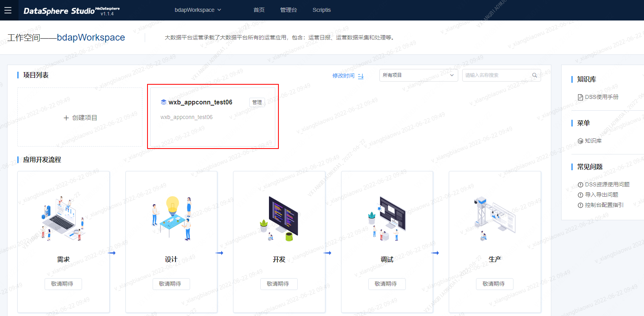This screenshot has width=644, height=316.
Task: Click the DSS manual document icon
Action: (x=580, y=97)
